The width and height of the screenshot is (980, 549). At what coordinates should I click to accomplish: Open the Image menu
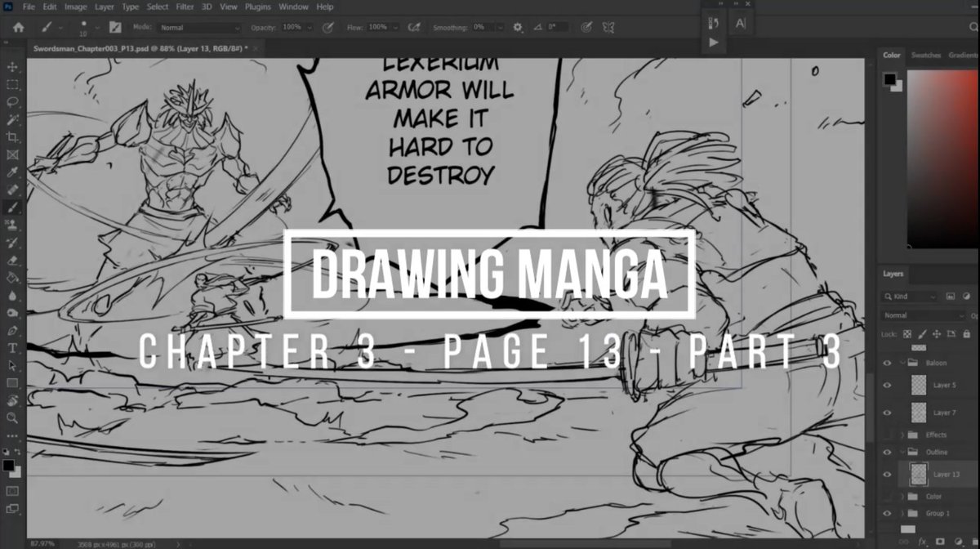click(x=75, y=7)
